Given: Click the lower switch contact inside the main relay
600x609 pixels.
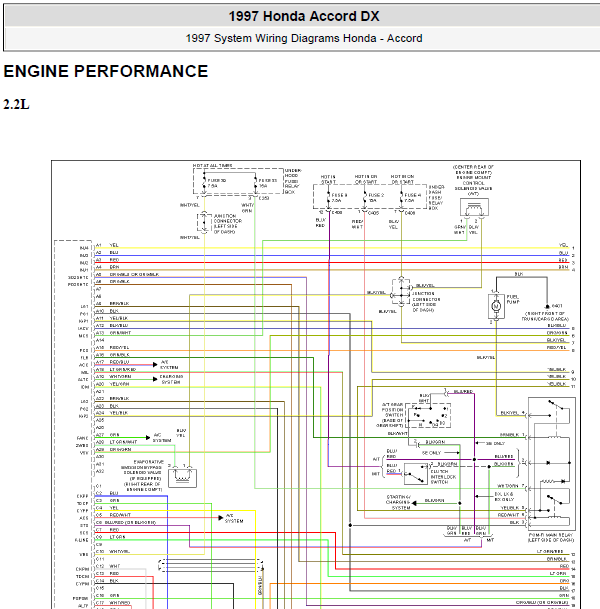Looking at the screenshot, I should (x=554, y=499).
